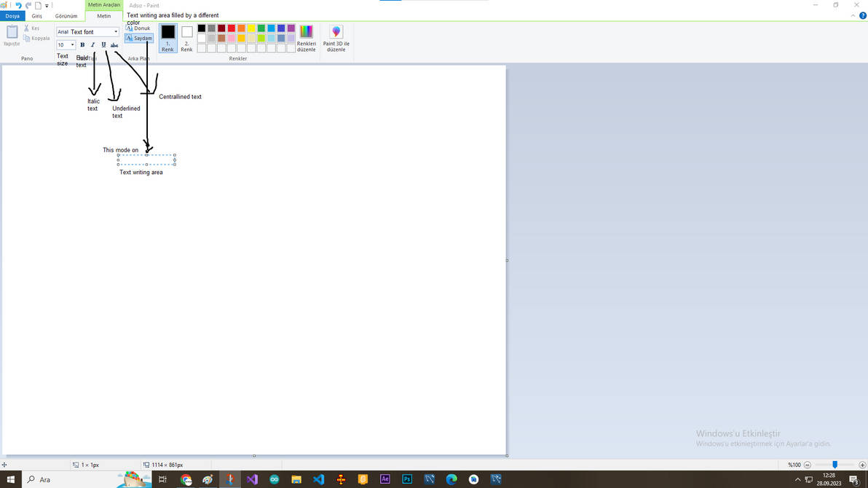Image resolution: width=868 pixels, height=488 pixels.
Task: Apply italic formatting to text
Action: 93,44
